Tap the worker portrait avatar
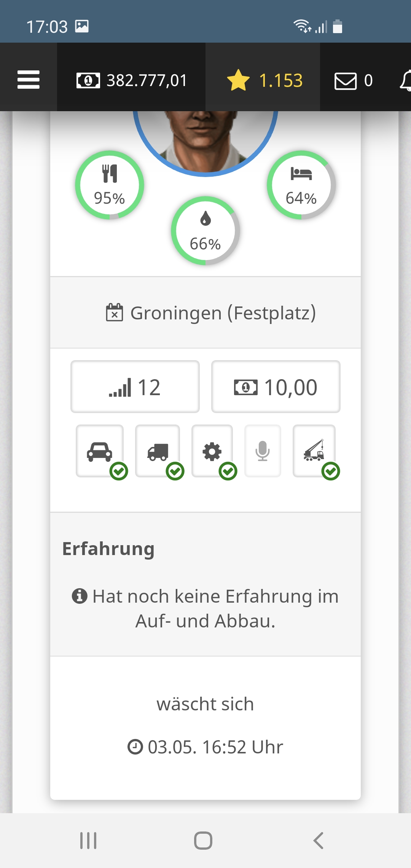The image size is (411, 868). coord(205,137)
